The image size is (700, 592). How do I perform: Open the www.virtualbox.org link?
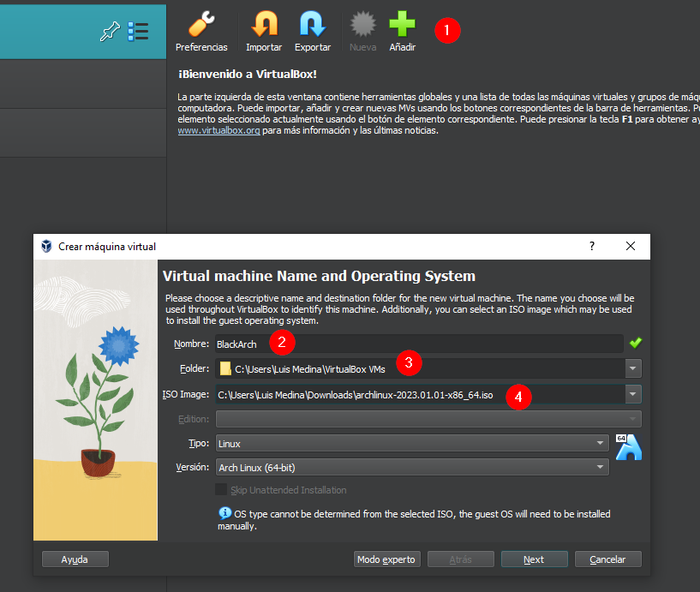point(218,132)
